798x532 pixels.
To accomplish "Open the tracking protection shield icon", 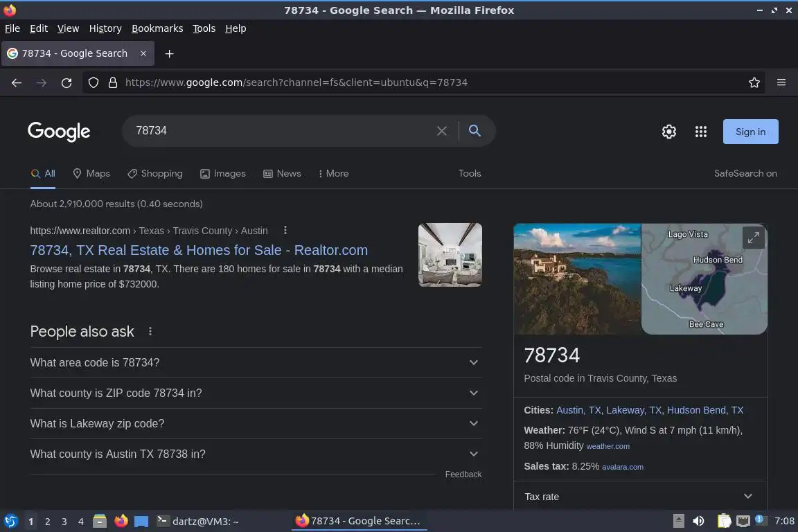I will [x=93, y=82].
